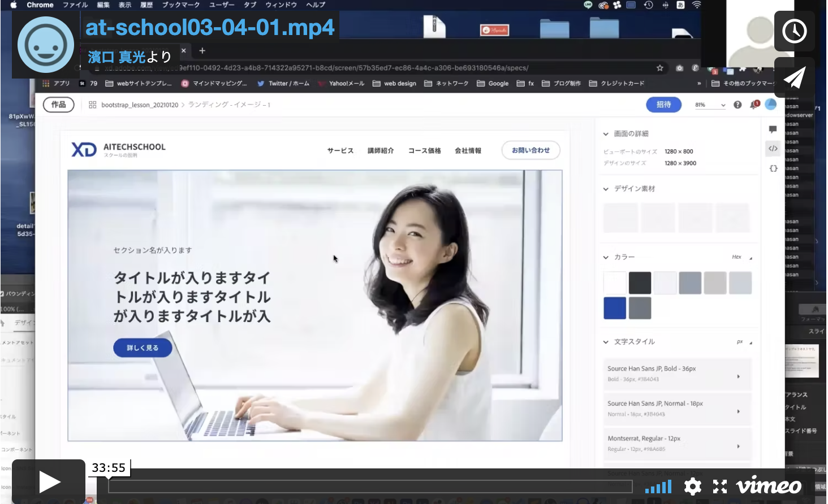This screenshot has width=828, height=504.
Task: Click the Watch Later clock icon
Action: click(794, 31)
